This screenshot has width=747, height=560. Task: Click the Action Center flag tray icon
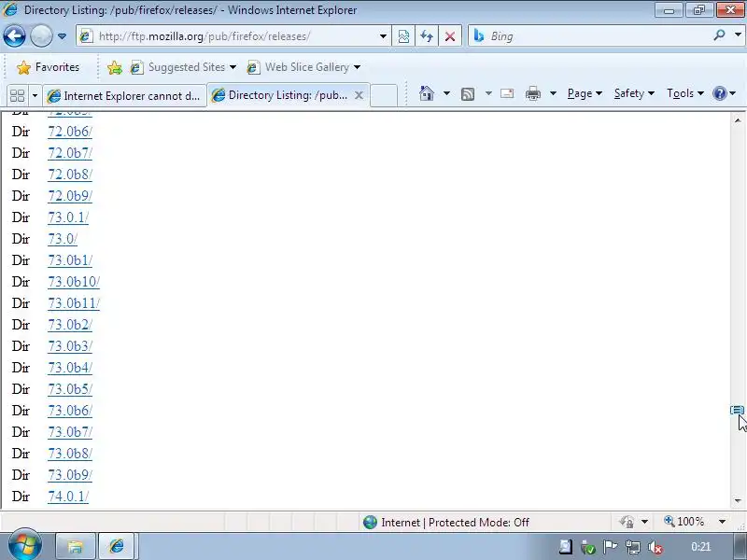[611, 548]
